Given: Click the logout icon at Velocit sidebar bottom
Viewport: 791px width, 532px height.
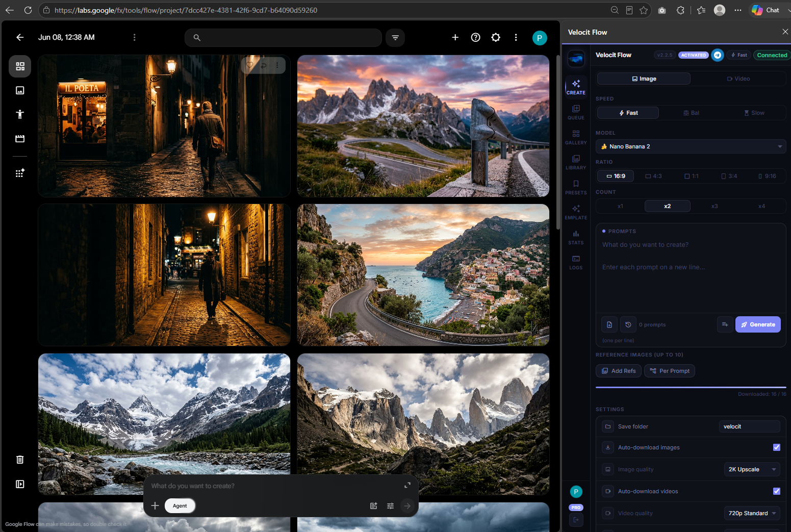Looking at the screenshot, I should pos(576,520).
